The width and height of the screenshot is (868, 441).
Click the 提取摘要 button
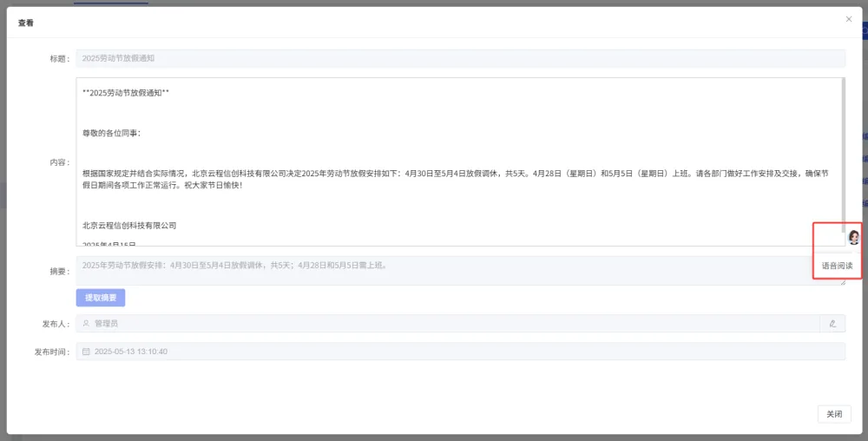(101, 298)
